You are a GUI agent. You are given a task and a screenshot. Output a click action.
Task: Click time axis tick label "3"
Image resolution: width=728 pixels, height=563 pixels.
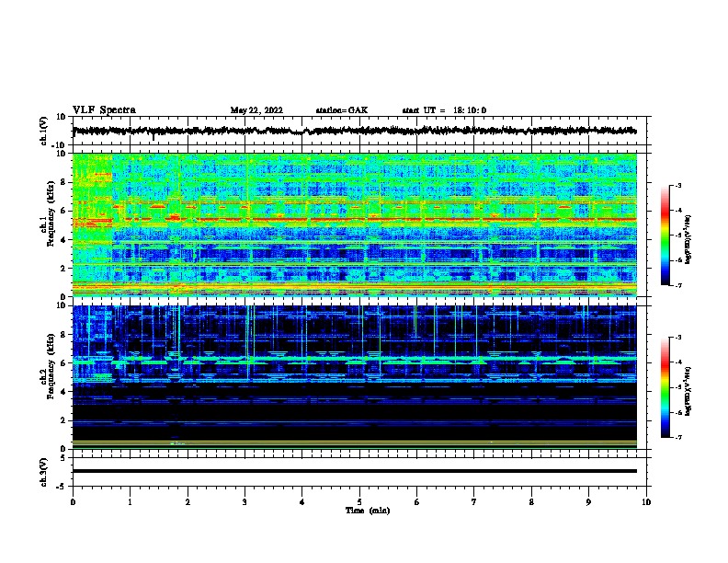(x=245, y=502)
